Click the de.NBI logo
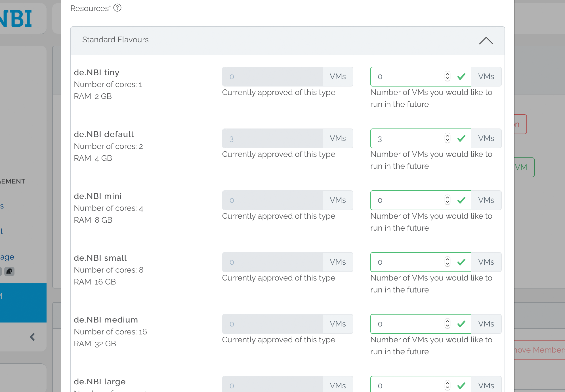 16,19
